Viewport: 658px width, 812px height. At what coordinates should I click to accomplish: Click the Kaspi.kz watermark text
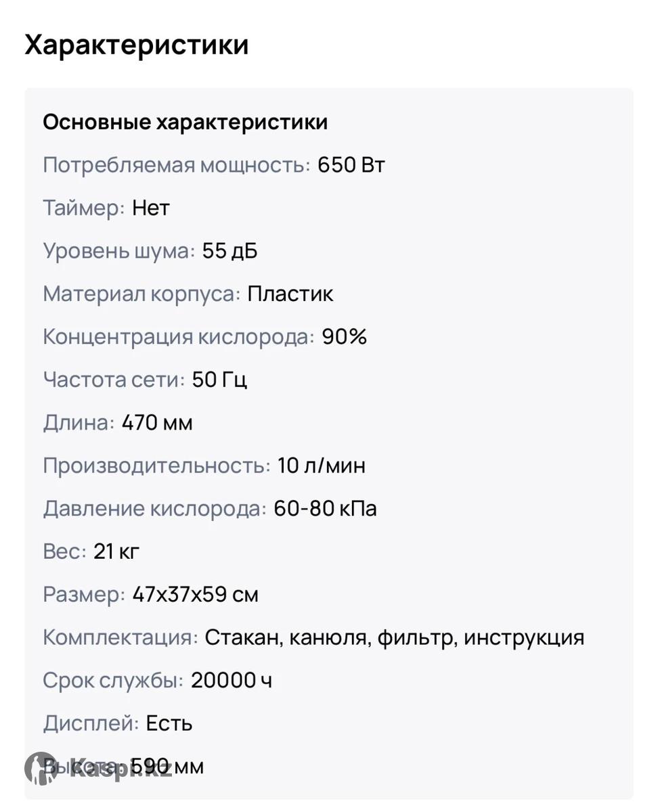tap(120, 769)
